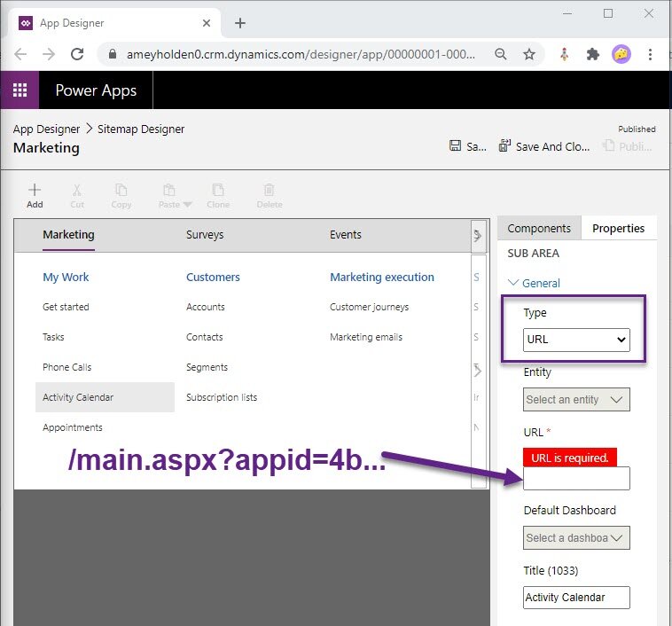The width and height of the screenshot is (672, 626).
Task: Click the browser Forward arrow
Action: (49, 54)
